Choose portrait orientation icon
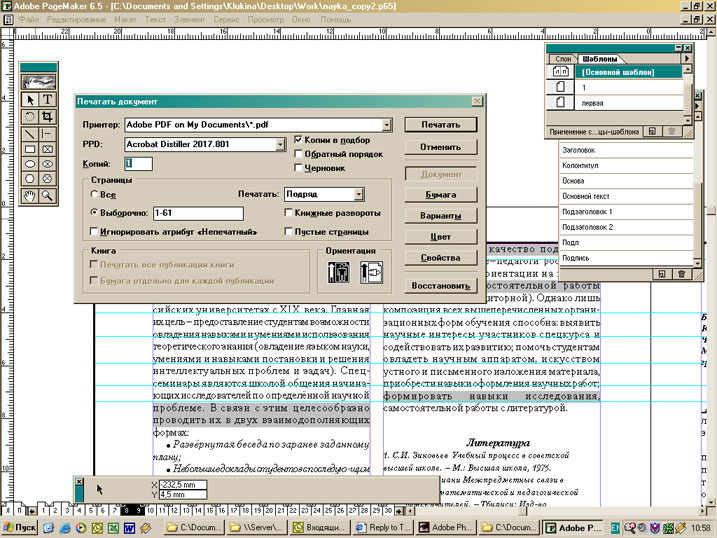 pos(338,272)
